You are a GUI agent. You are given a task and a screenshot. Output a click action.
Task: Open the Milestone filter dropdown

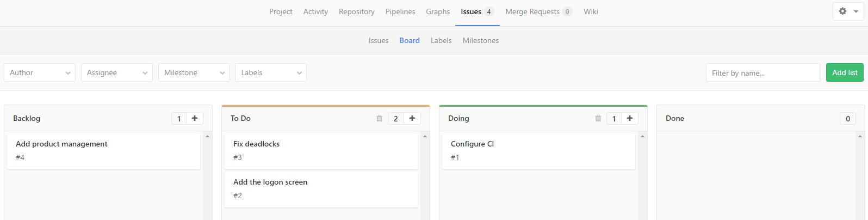pyautogui.click(x=194, y=72)
